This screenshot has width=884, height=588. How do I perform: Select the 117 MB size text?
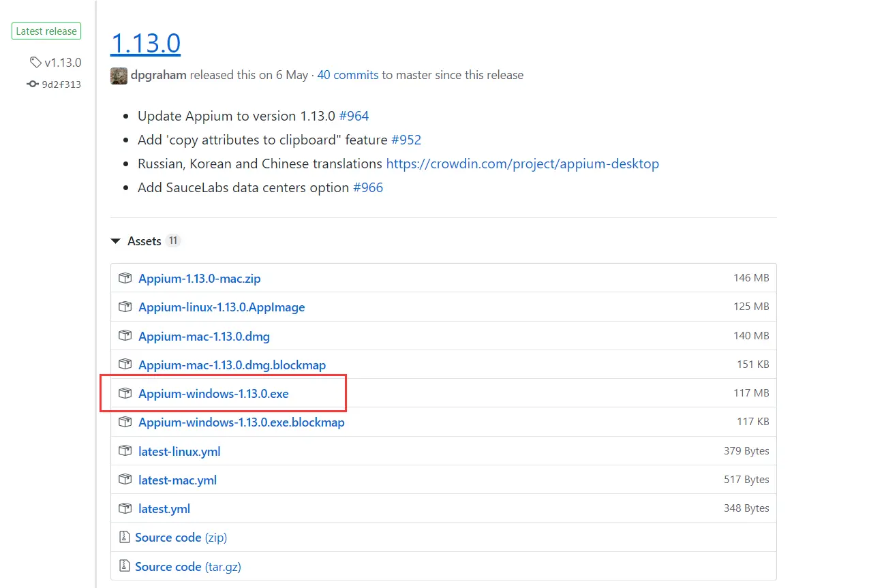[x=751, y=393]
